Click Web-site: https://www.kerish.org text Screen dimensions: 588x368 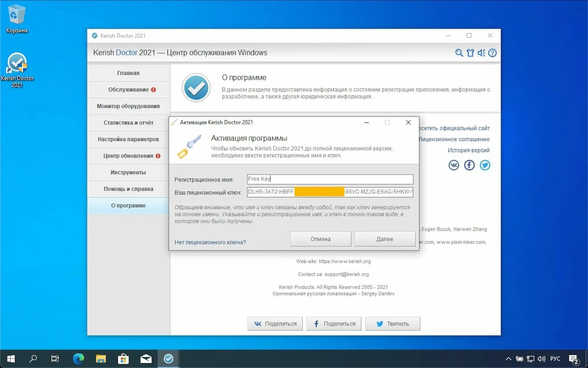coord(333,261)
